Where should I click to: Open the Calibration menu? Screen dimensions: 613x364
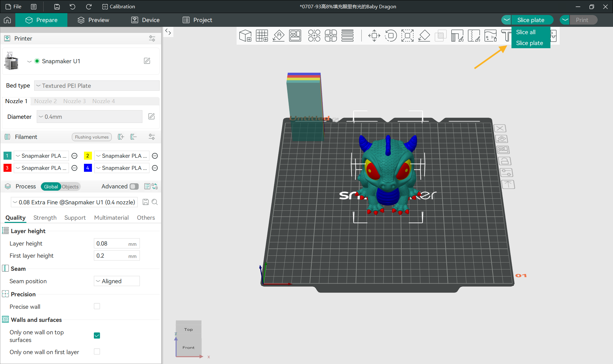[x=118, y=6]
